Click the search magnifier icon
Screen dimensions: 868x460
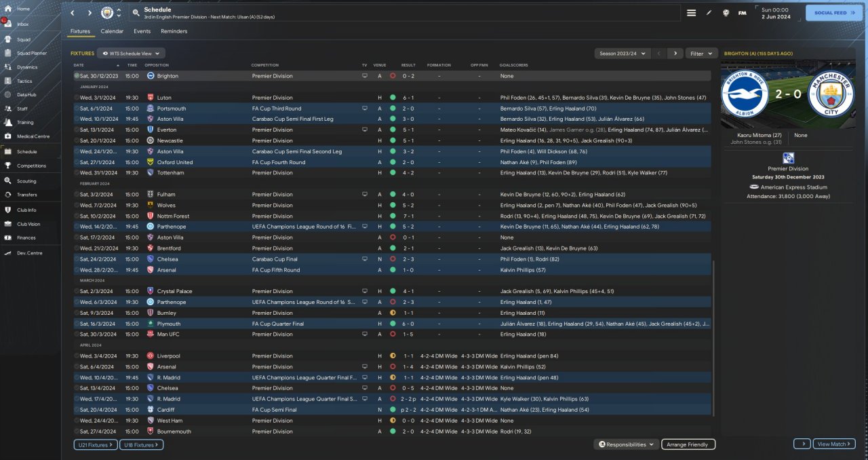136,13
